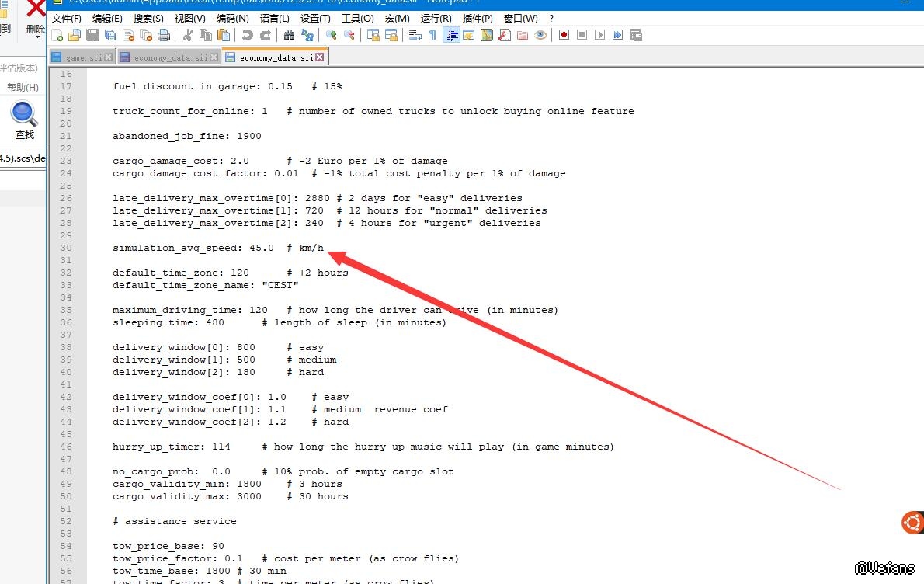Click 查找 search icon in background window
The width and height of the screenshot is (924, 584).
click(x=24, y=120)
